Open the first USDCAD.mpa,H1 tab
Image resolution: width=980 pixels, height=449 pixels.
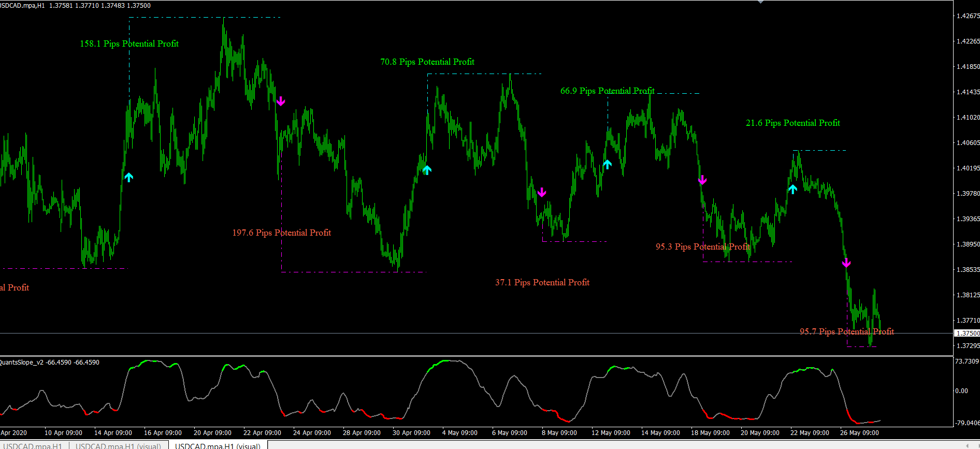[33, 445]
